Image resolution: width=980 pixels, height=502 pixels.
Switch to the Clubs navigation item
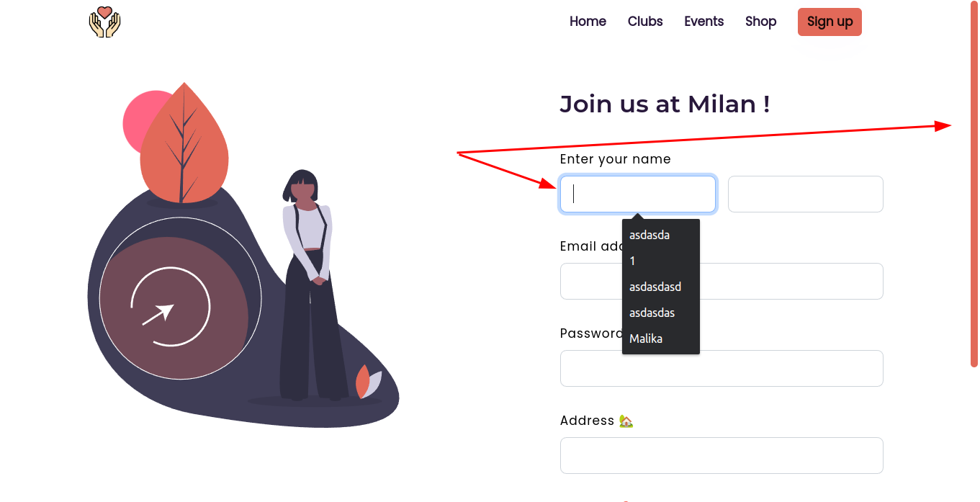[x=644, y=22]
